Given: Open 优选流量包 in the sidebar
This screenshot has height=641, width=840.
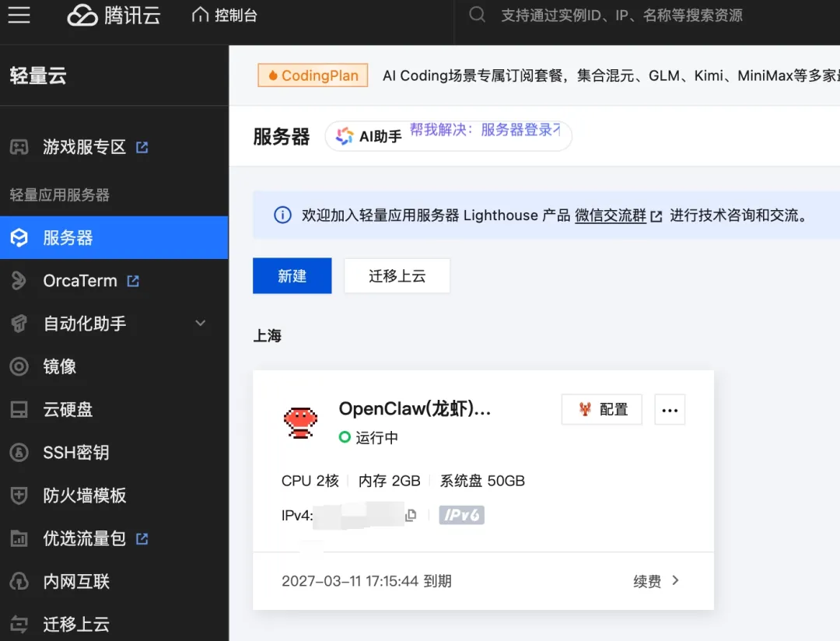Looking at the screenshot, I should tap(84, 538).
